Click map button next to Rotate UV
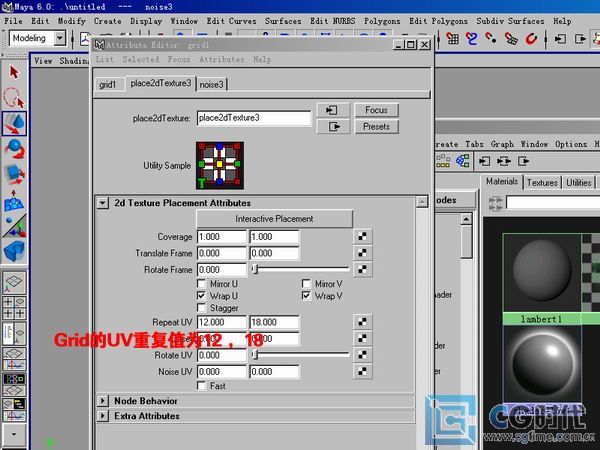The width and height of the screenshot is (600, 450). pyautogui.click(x=362, y=355)
